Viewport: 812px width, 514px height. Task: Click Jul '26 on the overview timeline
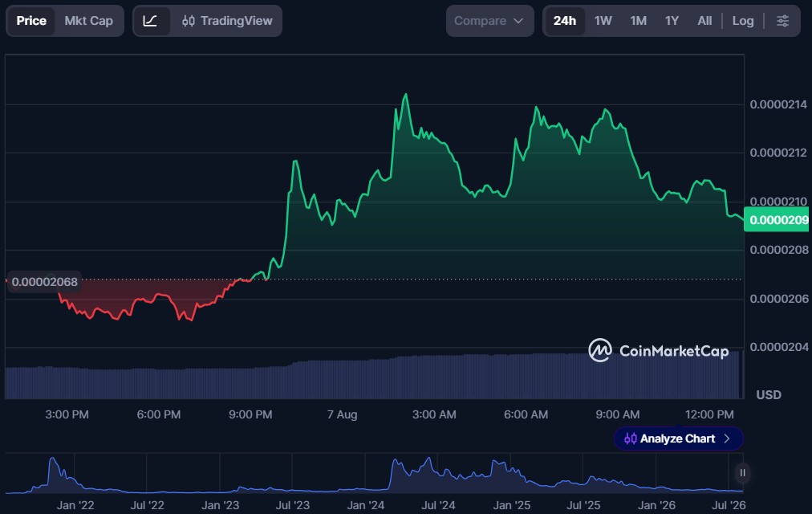tap(729, 505)
